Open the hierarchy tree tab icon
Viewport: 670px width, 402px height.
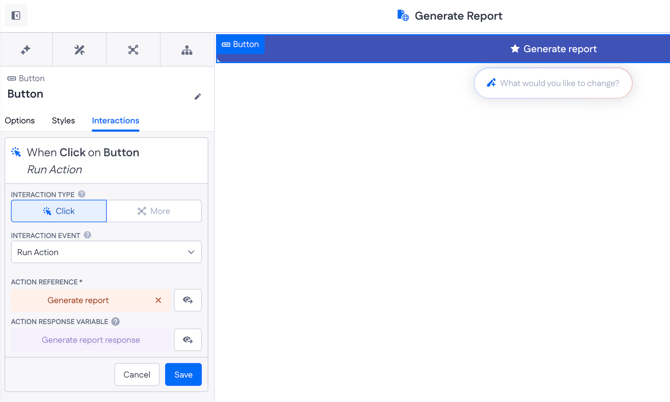coord(187,50)
